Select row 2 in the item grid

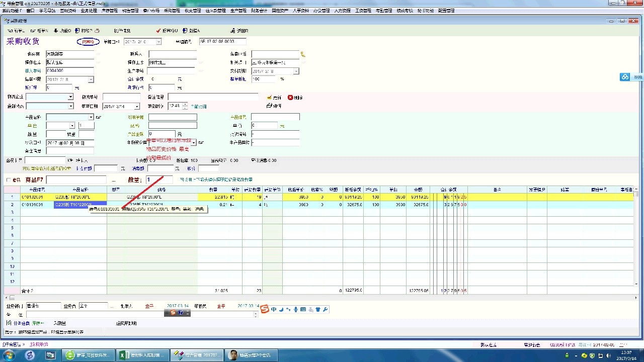click(12, 205)
